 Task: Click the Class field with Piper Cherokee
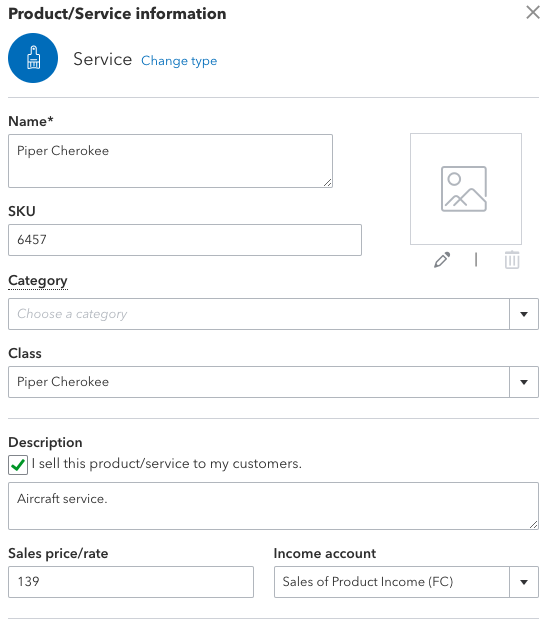click(259, 382)
